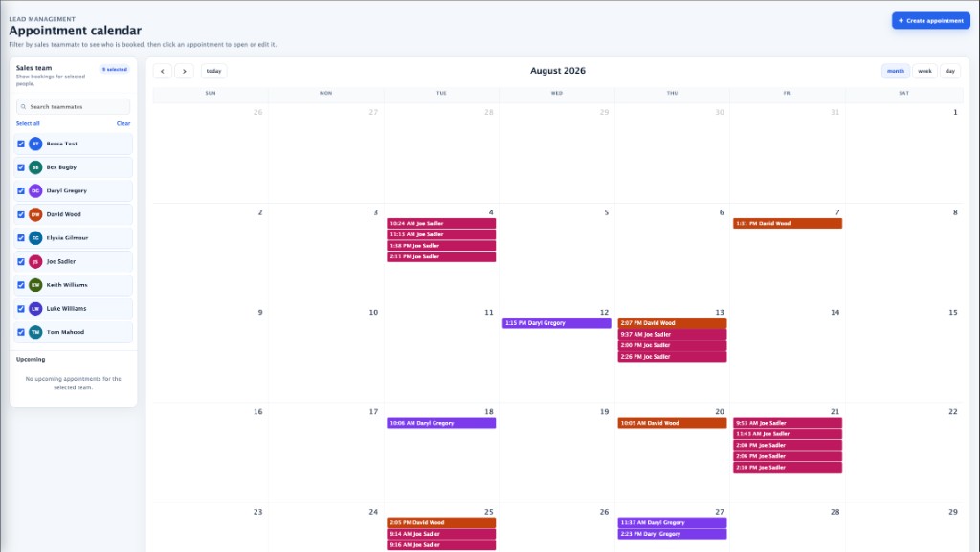
Task: Open the 2:05 PM David Wood appointment
Action: [x=441, y=523]
